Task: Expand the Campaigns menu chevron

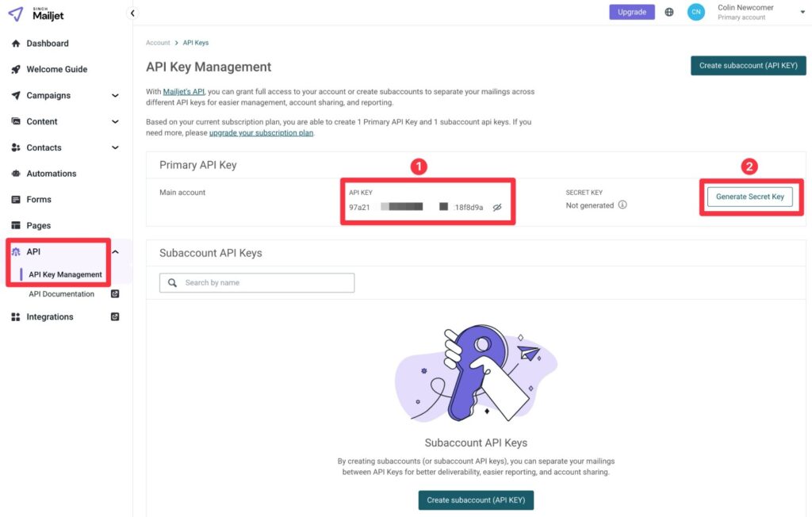Action: pos(115,95)
